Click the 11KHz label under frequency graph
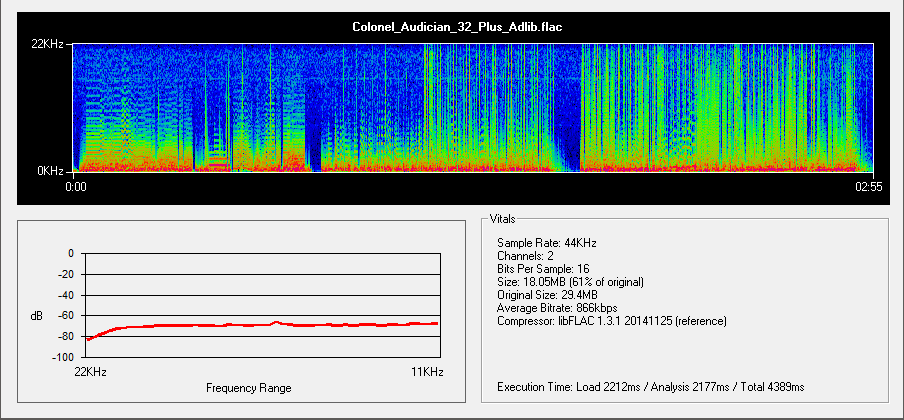Screen dimensions: 904x420 pyautogui.click(x=424, y=371)
